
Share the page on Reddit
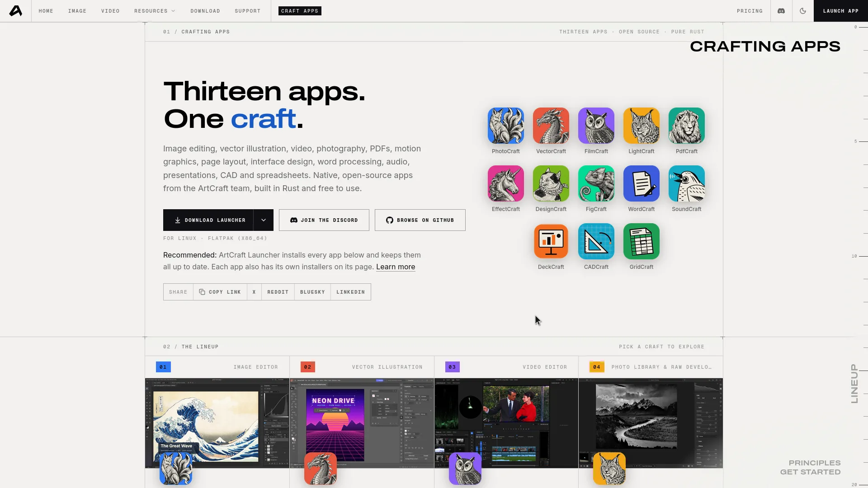[278, 292]
